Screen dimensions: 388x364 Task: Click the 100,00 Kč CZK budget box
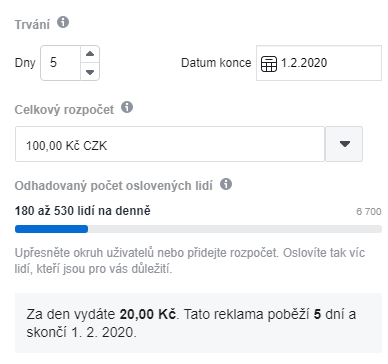(170, 144)
